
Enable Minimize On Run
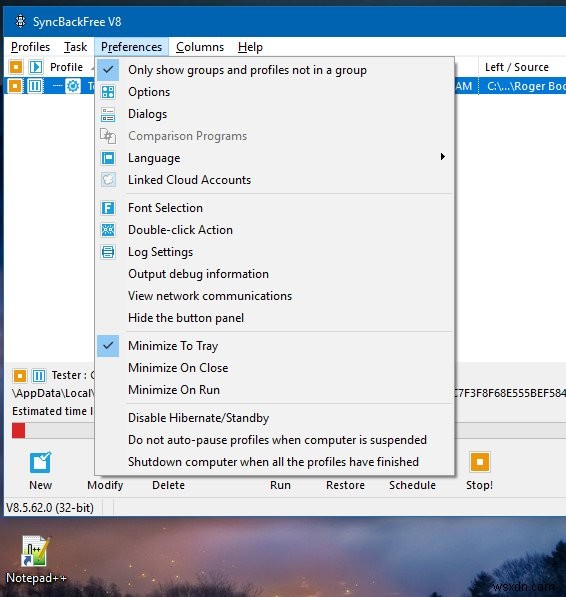275,390
